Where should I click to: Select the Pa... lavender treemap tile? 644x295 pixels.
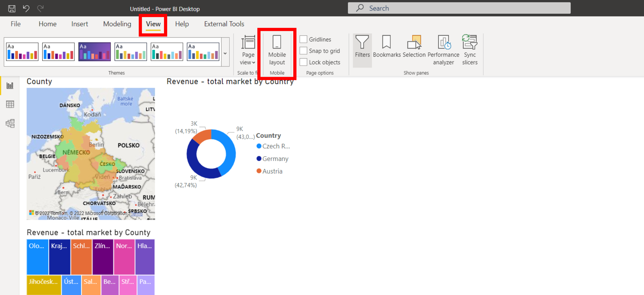pyautogui.click(x=146, y=285)
